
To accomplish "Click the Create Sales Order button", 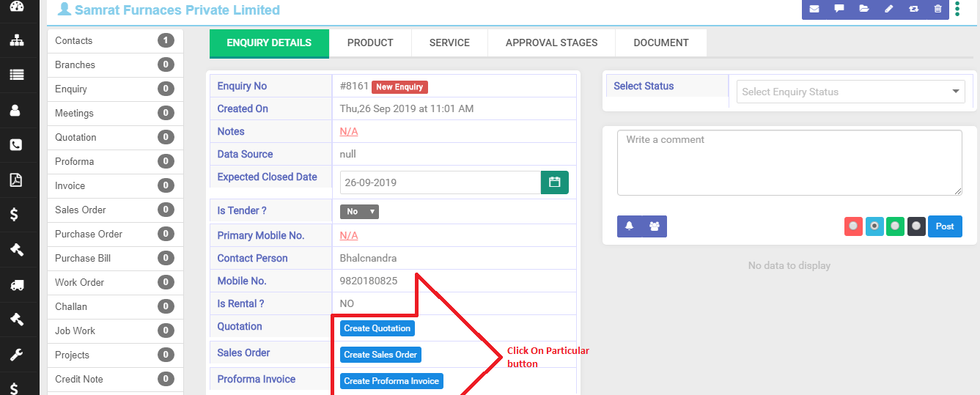I will click(x=380, y=355).
